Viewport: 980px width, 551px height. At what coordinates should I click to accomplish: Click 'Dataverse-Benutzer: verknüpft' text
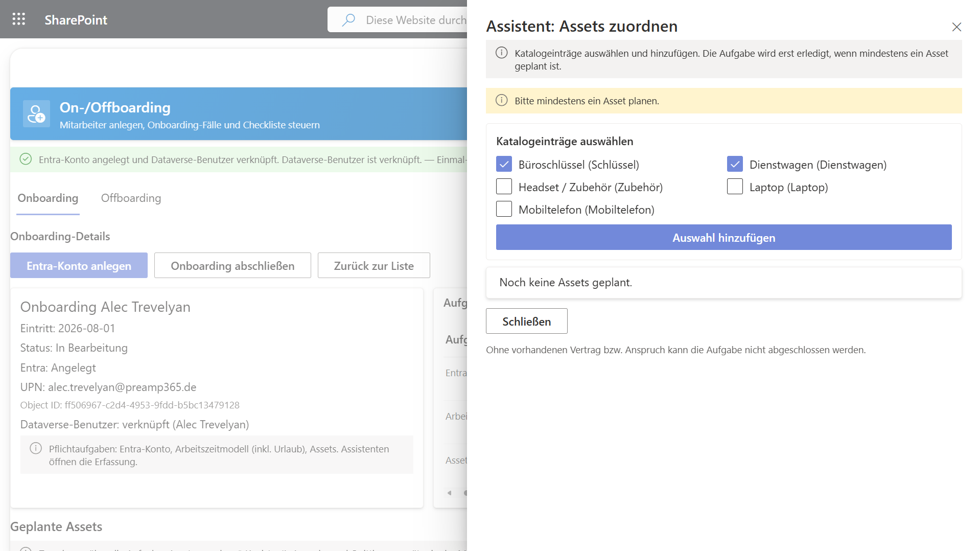(x=134, y=424)
